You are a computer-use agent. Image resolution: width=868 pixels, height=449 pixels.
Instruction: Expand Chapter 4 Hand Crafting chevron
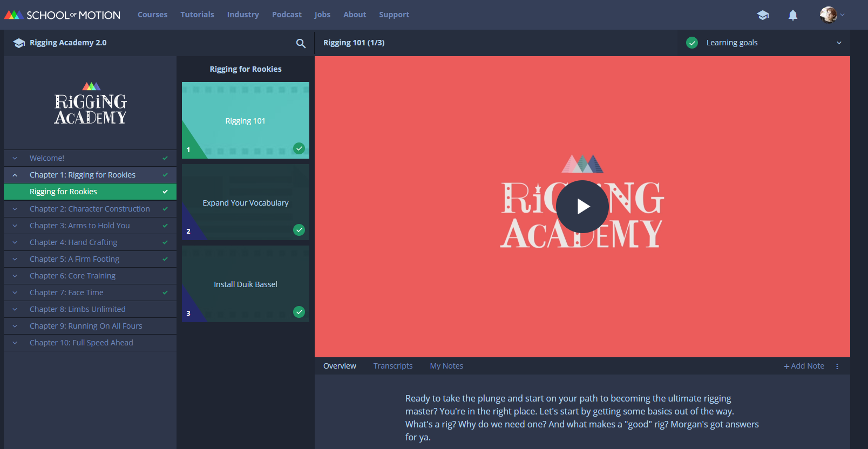15,242
